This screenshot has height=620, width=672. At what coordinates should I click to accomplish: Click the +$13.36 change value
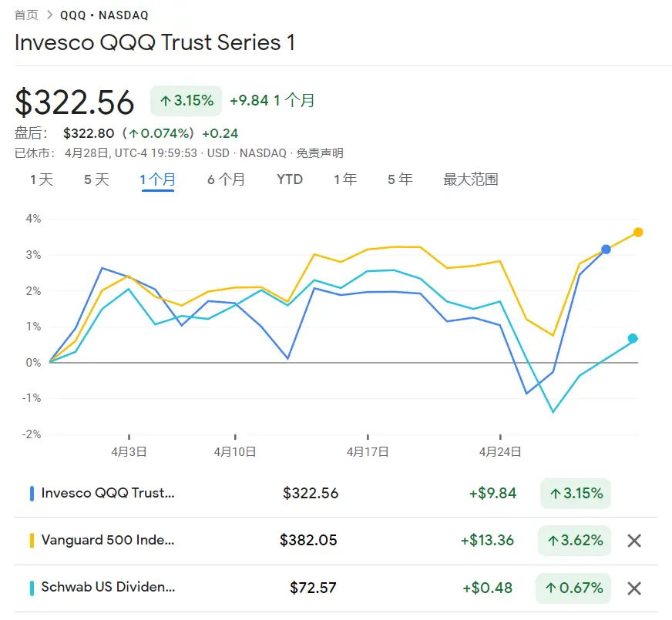pyautogui.click(x=487, y=540)
